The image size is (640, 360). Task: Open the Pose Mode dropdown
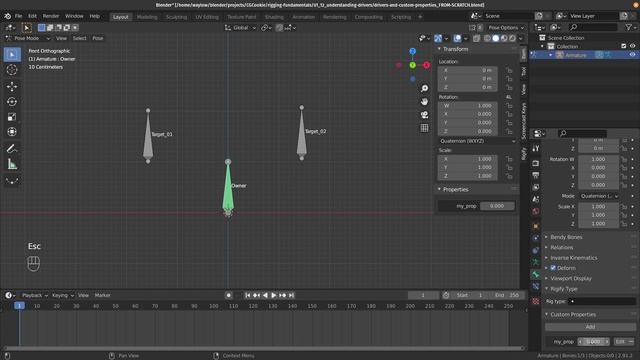click(x=28, y=38)
